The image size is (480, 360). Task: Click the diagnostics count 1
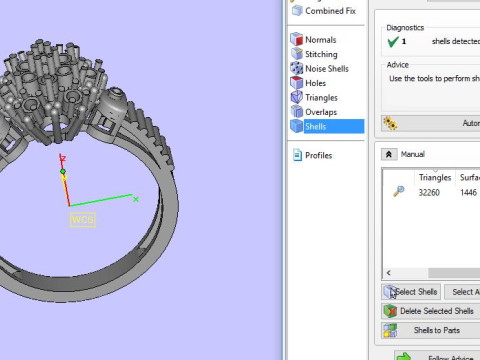click(404, 42)
